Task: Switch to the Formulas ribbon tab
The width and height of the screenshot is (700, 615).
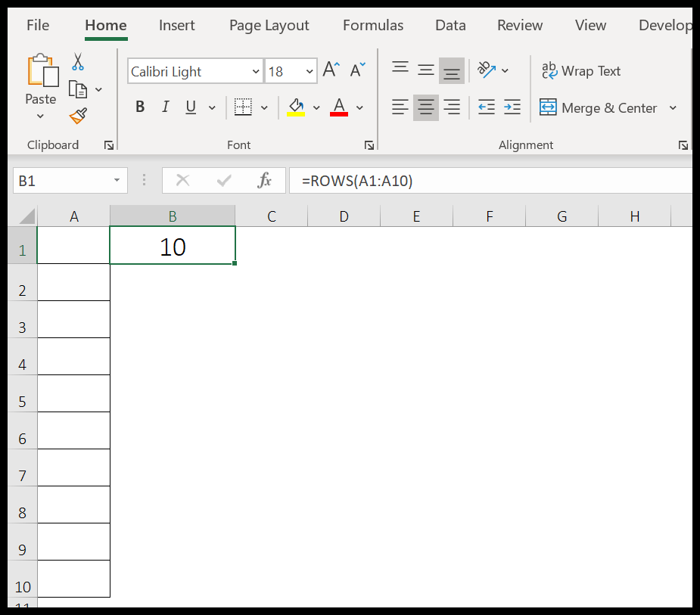Action: (372, 25)
